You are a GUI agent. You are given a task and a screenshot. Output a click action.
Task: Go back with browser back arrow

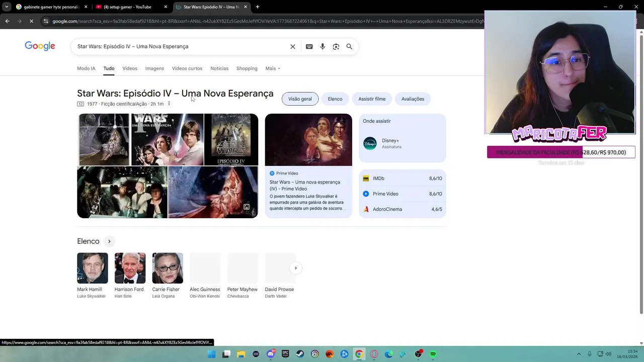(7, 21)
